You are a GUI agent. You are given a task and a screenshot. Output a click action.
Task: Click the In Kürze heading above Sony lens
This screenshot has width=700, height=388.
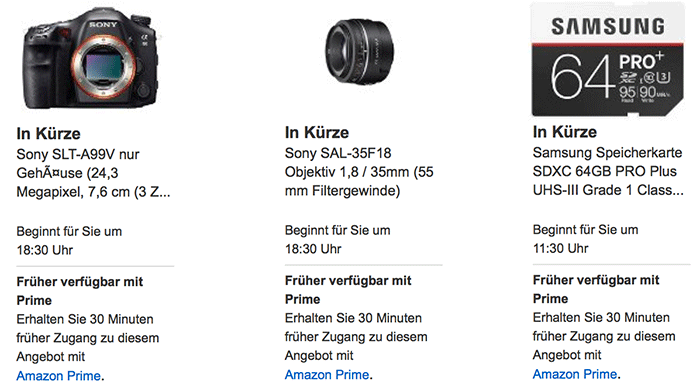pyautogui.click(x=317, y=133)
